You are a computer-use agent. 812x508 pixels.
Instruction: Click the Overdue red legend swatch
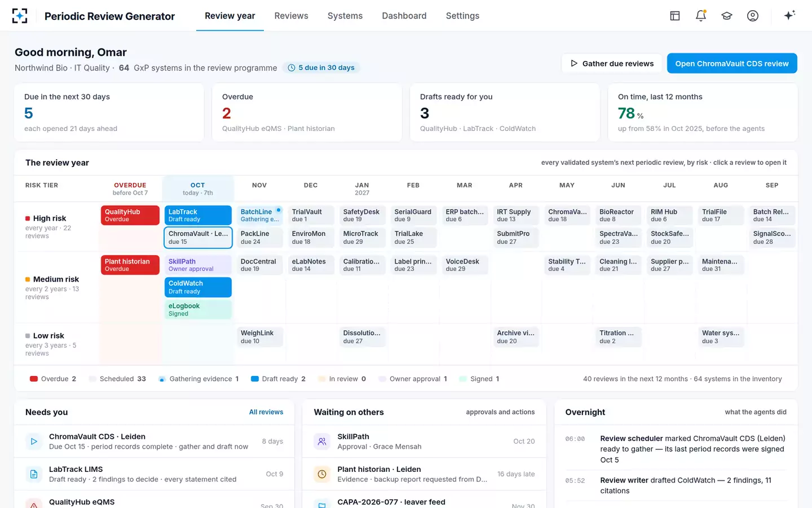(34, 379)
